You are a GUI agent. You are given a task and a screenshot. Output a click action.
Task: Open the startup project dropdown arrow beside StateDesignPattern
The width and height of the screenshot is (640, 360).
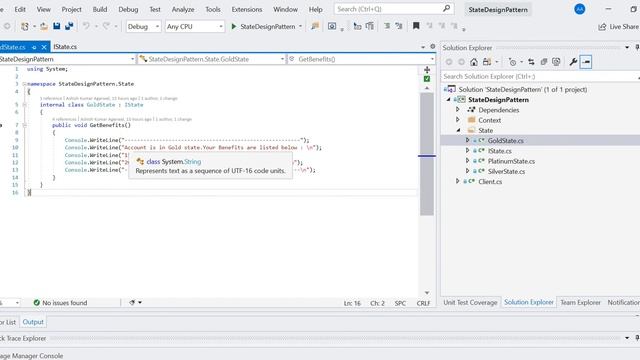[x=300, y=27]
